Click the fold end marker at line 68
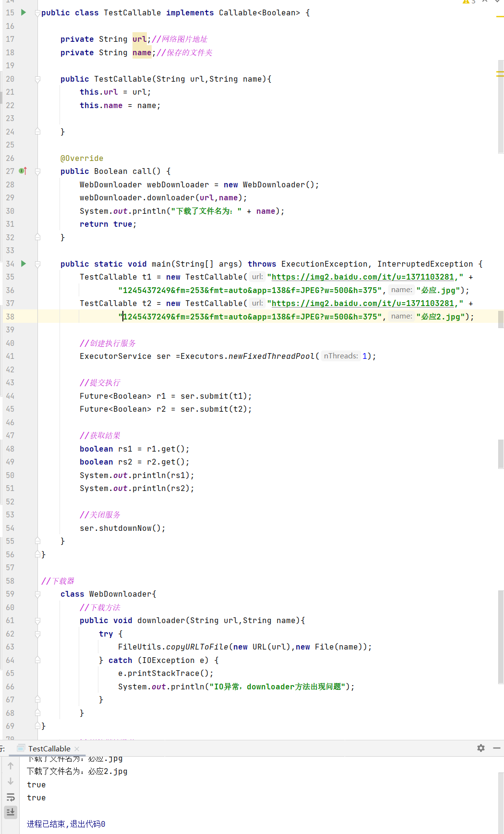Viewport: 504px width, 834px height. tap(37, 712)
